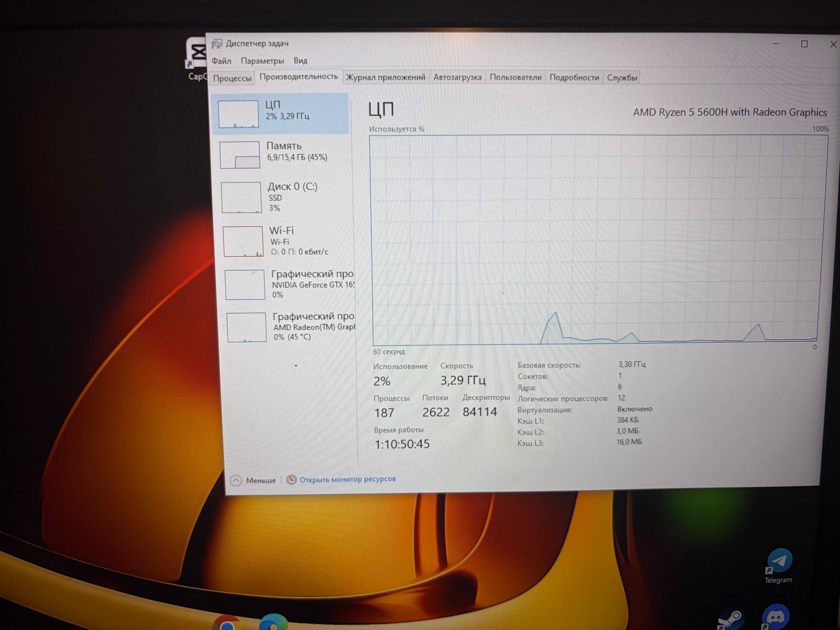Open the Параметры menu
The height and width of the screenshot is (630, 840).
[262, 61]
